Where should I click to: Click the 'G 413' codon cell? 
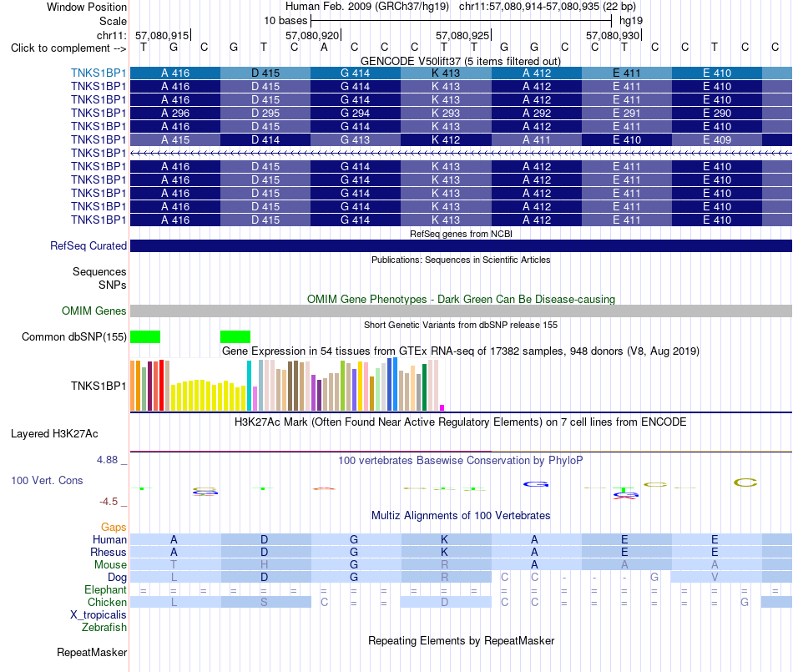(356, 139)
